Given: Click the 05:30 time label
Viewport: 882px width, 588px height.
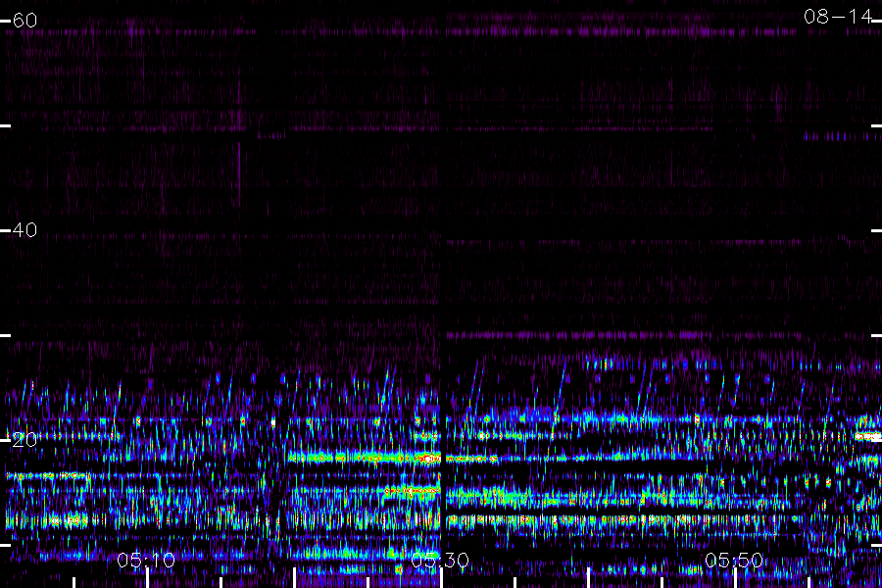Looking at the screenshot, I should coord(440,561).
